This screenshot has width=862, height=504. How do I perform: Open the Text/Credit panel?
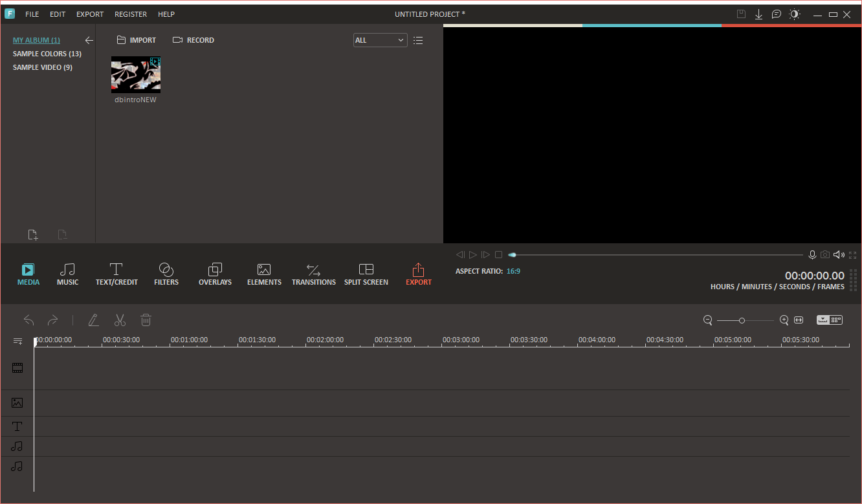(116, 274)
